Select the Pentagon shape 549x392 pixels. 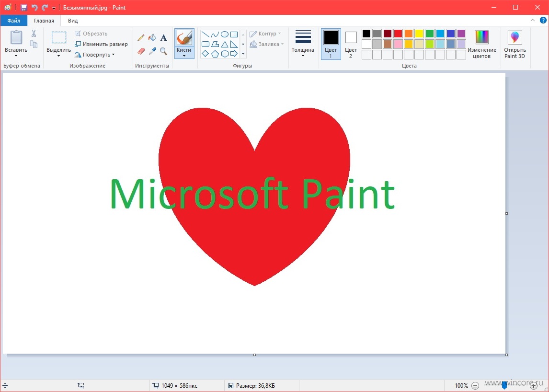click(x=215, y=54)
